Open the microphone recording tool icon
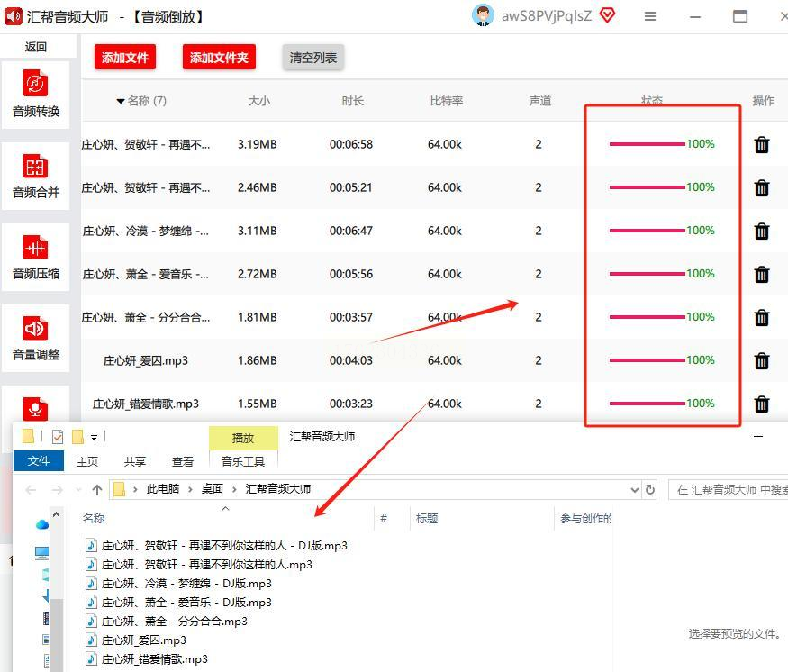 pos(35,408)
